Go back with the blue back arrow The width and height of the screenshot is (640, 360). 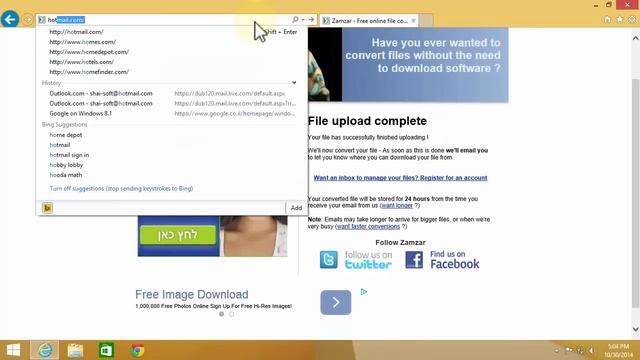pyautogui.click(x=10, y=19)
